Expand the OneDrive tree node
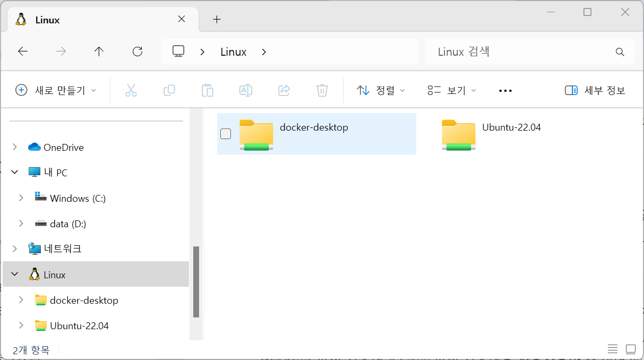Viewport: 644px width, 360px height. (x=15, y=147)
